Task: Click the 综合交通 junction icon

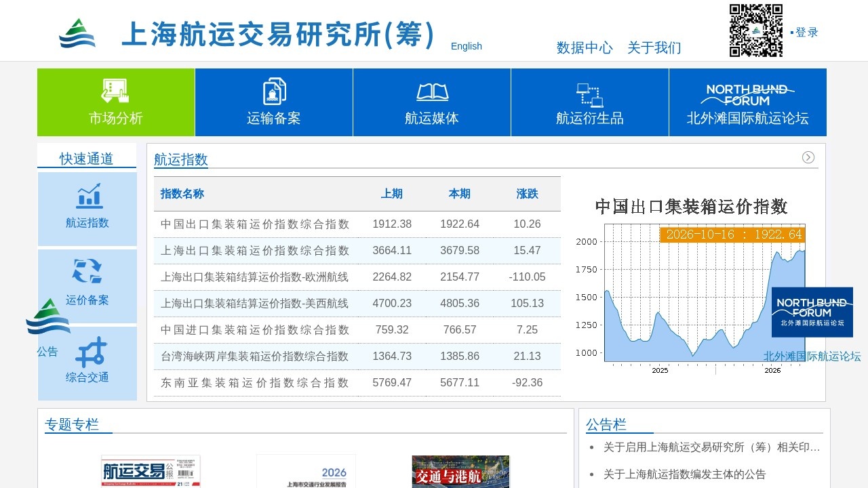Action: click(x=90, y=352)
